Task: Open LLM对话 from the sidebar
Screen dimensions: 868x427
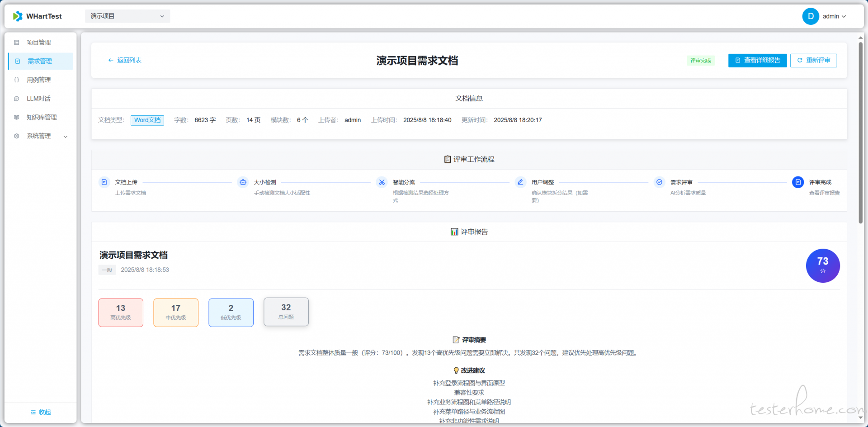Action: (38, 99)
